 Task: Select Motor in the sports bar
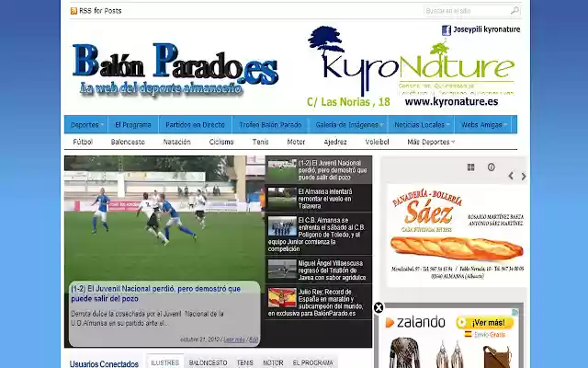pos(296,142)
